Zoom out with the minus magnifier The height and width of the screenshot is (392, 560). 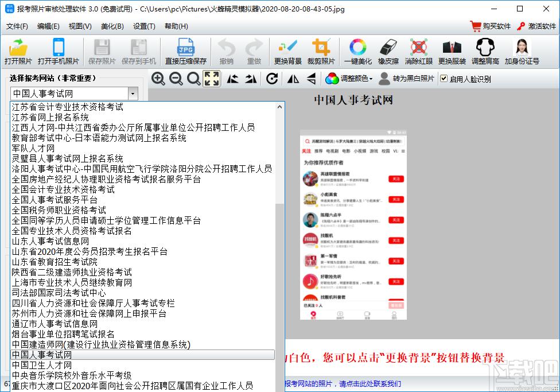(176, 78)
